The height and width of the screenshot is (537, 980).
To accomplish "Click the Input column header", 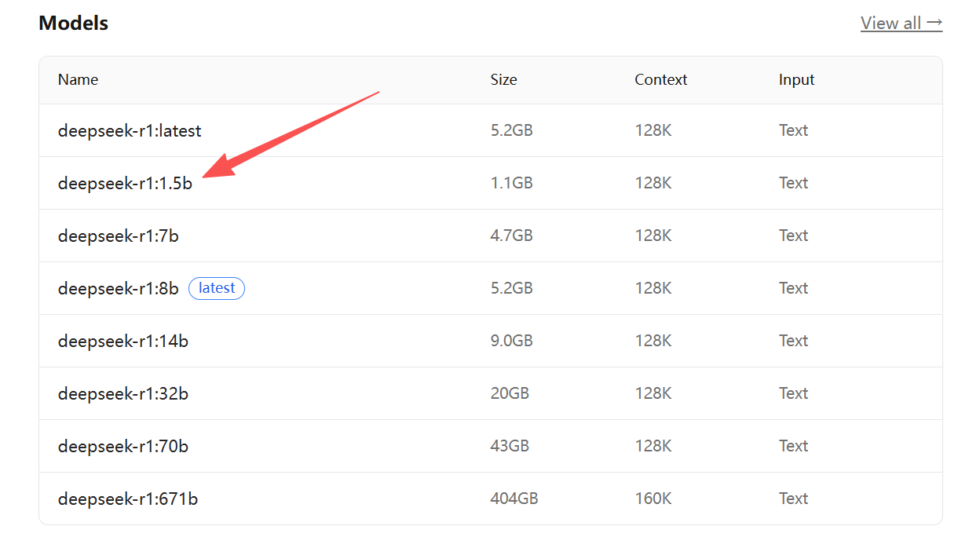I will point(797,79).
